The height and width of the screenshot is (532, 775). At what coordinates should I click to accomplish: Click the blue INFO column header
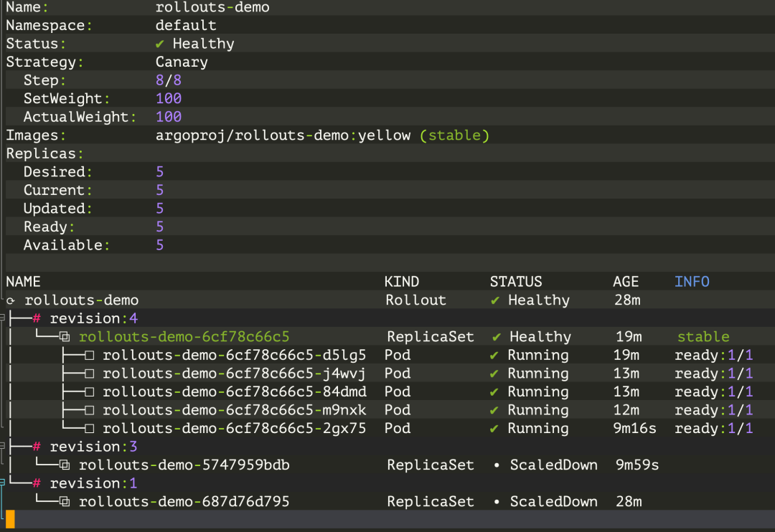pos(692,282)
